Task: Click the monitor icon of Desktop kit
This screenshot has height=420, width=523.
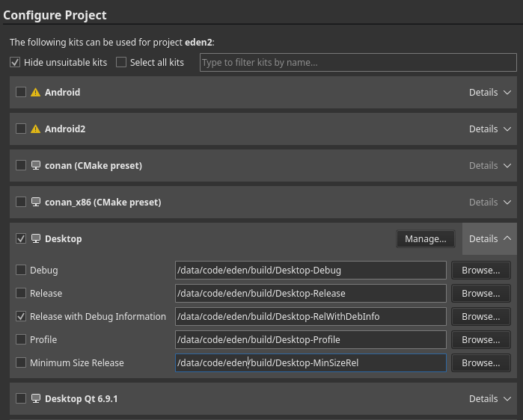Action: [x=35, y=239]
